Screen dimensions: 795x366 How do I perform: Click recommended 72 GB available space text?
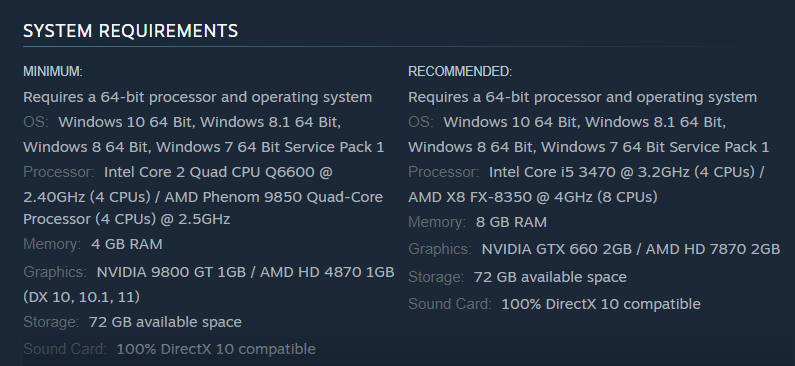[550, 277]
